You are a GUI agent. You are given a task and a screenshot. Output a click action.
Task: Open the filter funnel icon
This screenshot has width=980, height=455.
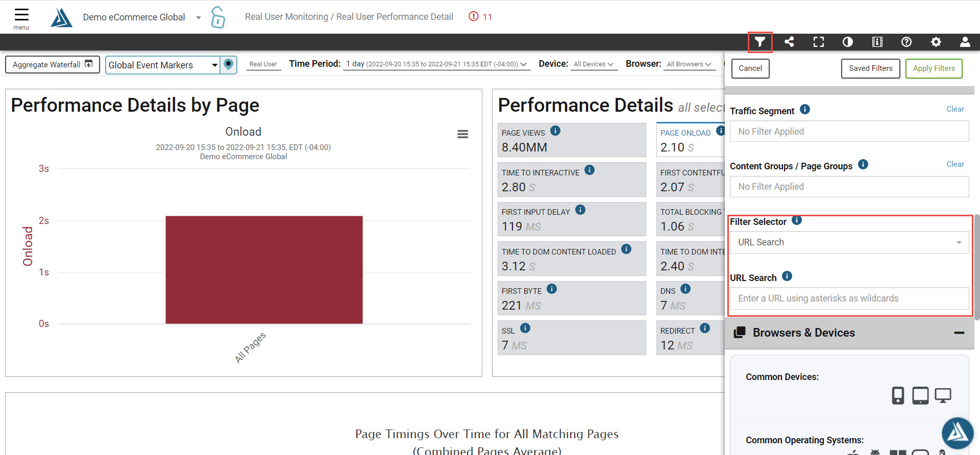760,42
